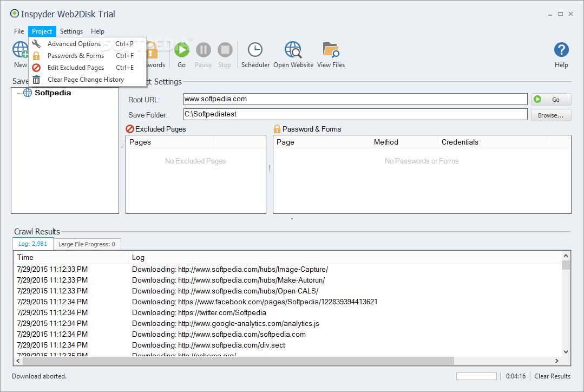
Task: Click the New project globe icon
Action: (x=20, y=50)
